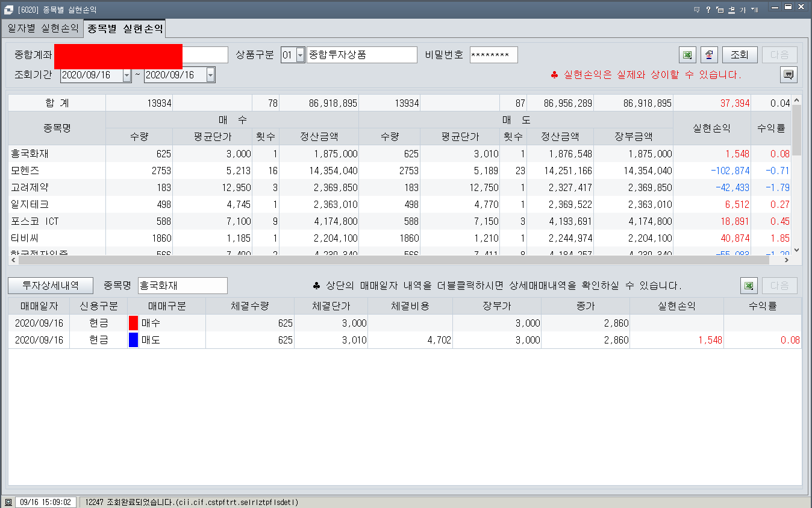The height and width of the screenshot is (508, 812).
Task: Click the 매도 detail row
Action: 405,340
